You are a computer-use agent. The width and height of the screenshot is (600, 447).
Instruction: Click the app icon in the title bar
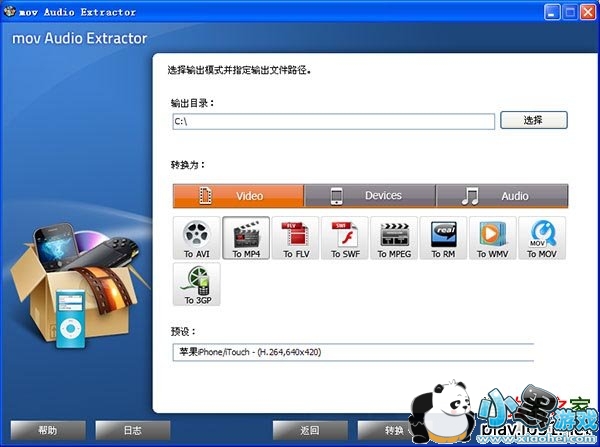pos(9,11)
